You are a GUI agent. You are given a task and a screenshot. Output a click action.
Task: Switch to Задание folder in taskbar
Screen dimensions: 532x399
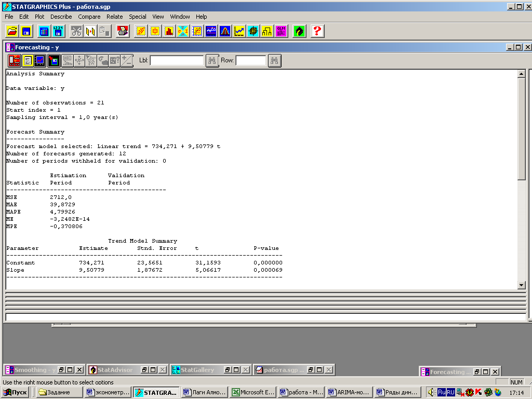(59, 393)
